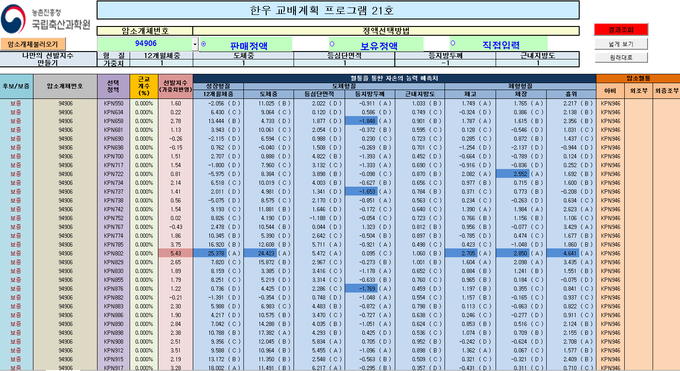Click the 후보/보증 column header
The width and height of the screenshot is (680, 371).
(x=16, y=86)
